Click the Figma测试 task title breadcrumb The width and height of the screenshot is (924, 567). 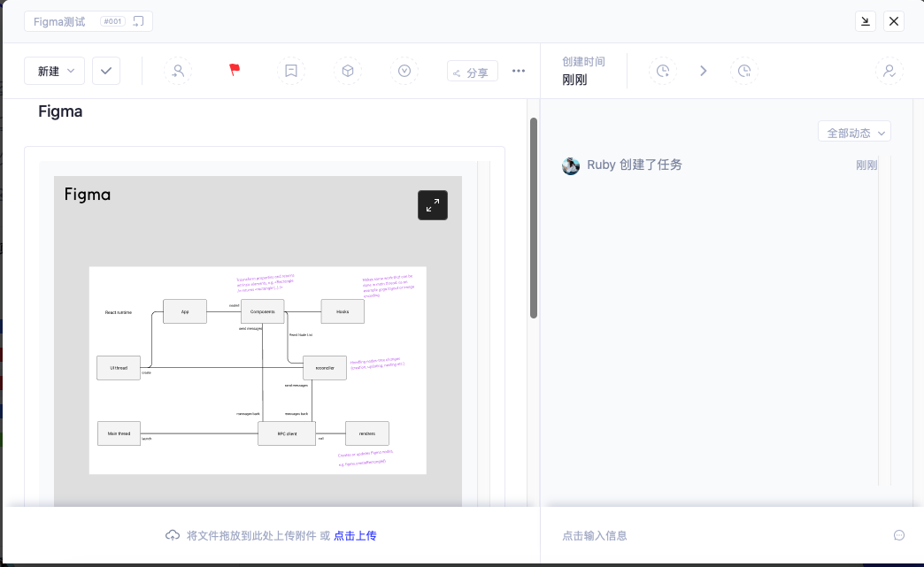[x=60, y=21]
